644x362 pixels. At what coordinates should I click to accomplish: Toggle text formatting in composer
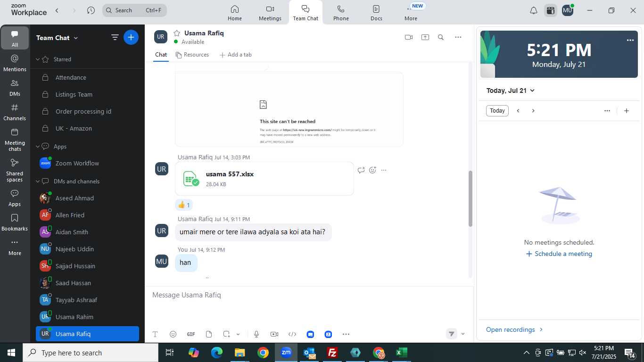(x=155, y=334)
